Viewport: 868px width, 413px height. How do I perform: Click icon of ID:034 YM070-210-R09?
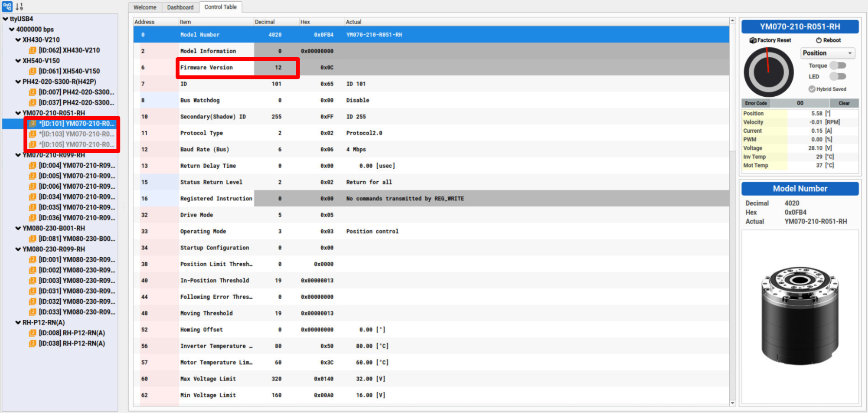(33, 197)
